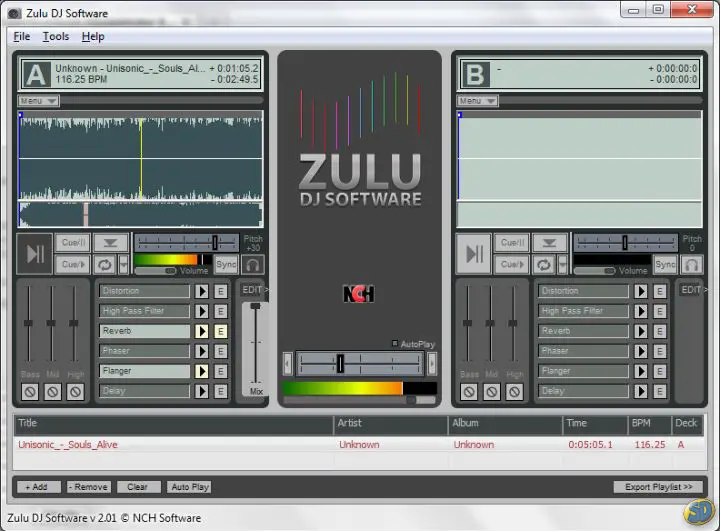Toggle Deck A headphones monitor
The width and height of the screenshot is (720, 531).
coord(253,265)
